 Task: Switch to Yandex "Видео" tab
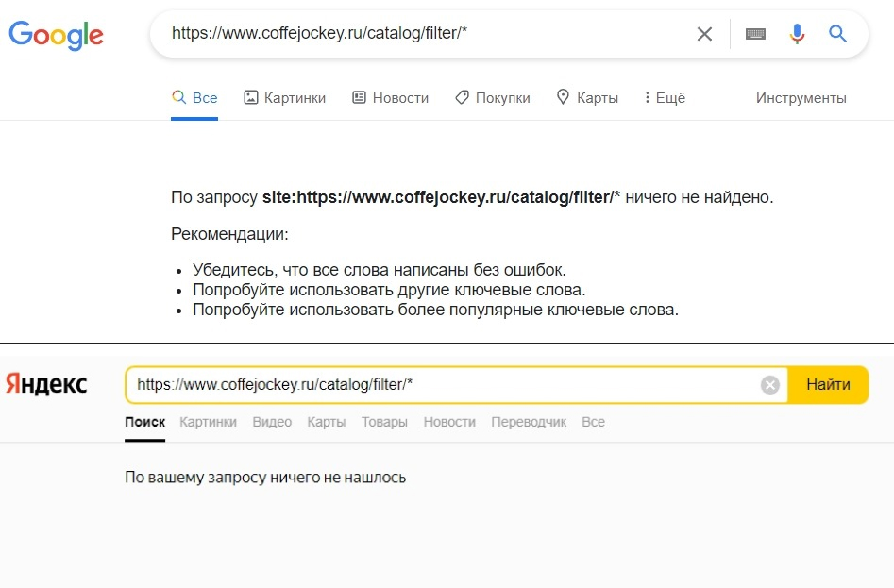coord(272,422)
